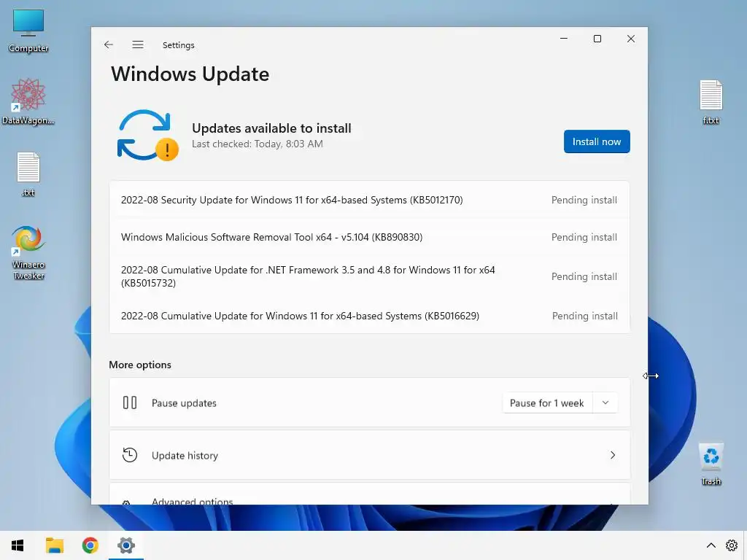
Task: Click the Windows Update sync status icon
Action: pos(147,136)
